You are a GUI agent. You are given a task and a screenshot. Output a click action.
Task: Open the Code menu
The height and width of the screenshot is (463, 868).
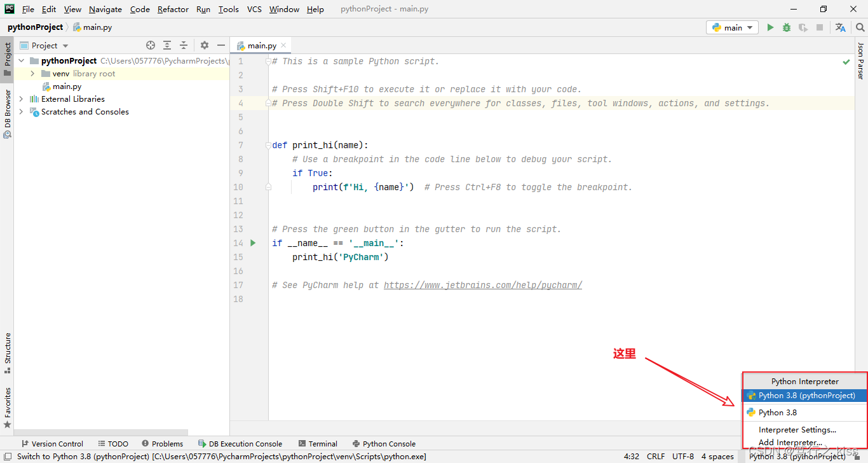click(140, 9)
